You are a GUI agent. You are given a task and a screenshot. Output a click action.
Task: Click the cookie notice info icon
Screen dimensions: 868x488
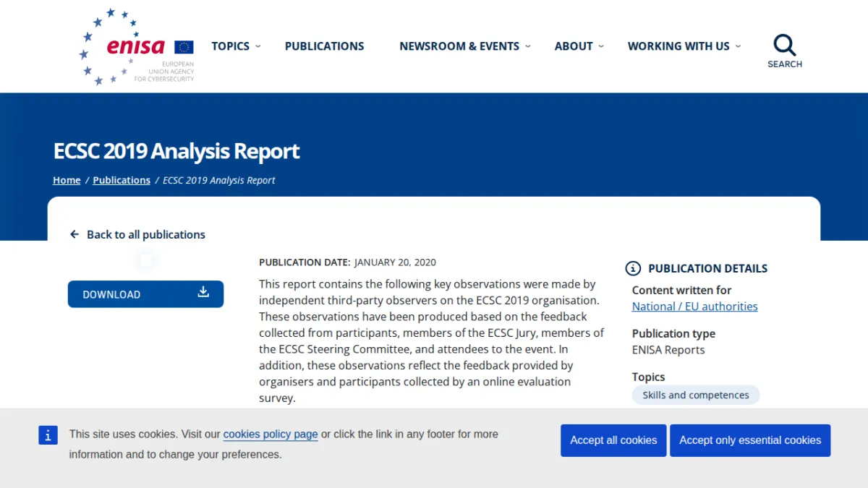48,435
